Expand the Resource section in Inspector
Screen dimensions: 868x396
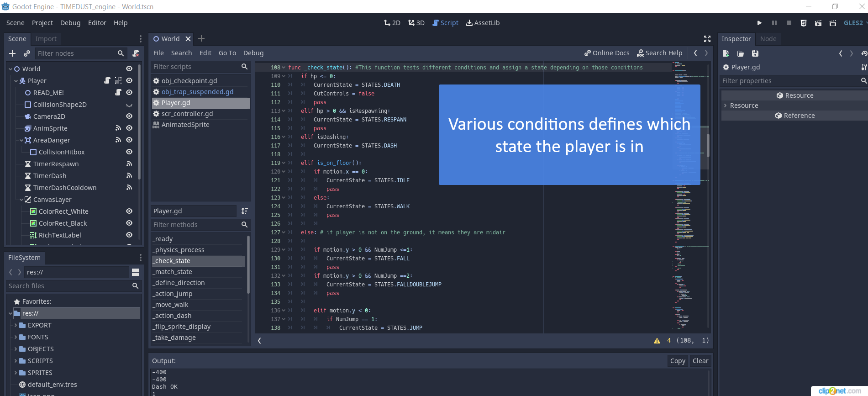click(726, 106)
